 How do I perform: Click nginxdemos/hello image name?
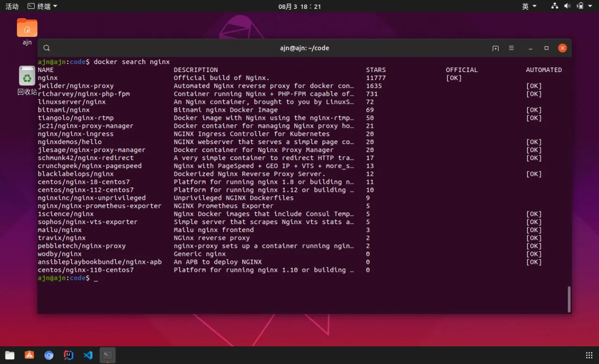70,142
